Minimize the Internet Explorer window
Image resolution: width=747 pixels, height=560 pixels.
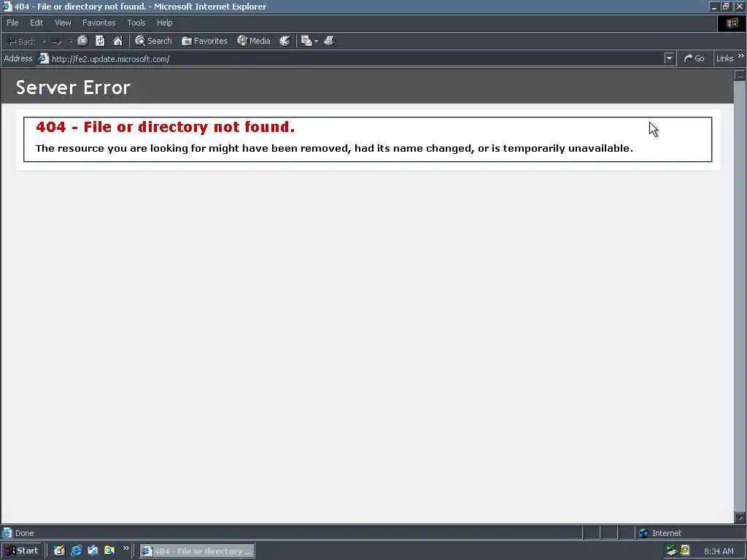pos(713,7)
